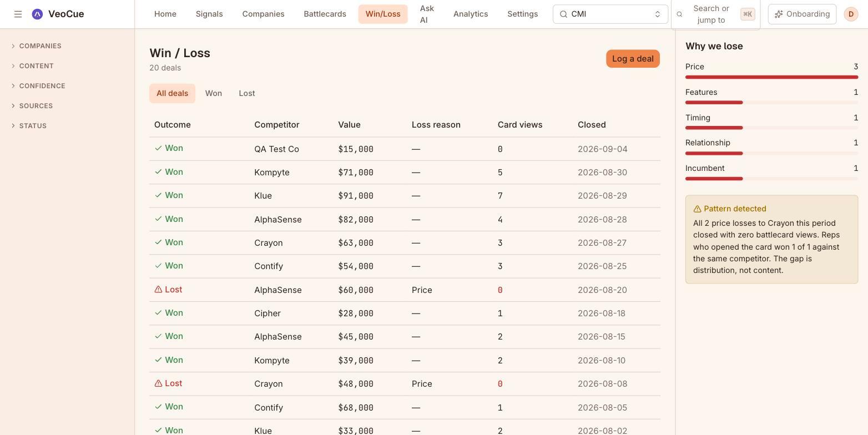This screenshot has width=868, height=435.
Task: Open the Companies nav tab
Action: 263,14
